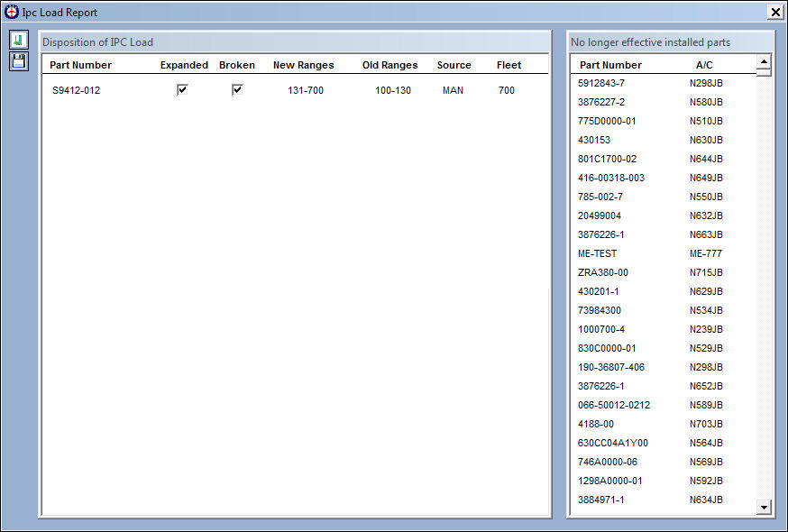This screenshot has height=532, width=788.
Task: Toggle the Expanded checkbox for S9412-012
Action: pos(182,90)
